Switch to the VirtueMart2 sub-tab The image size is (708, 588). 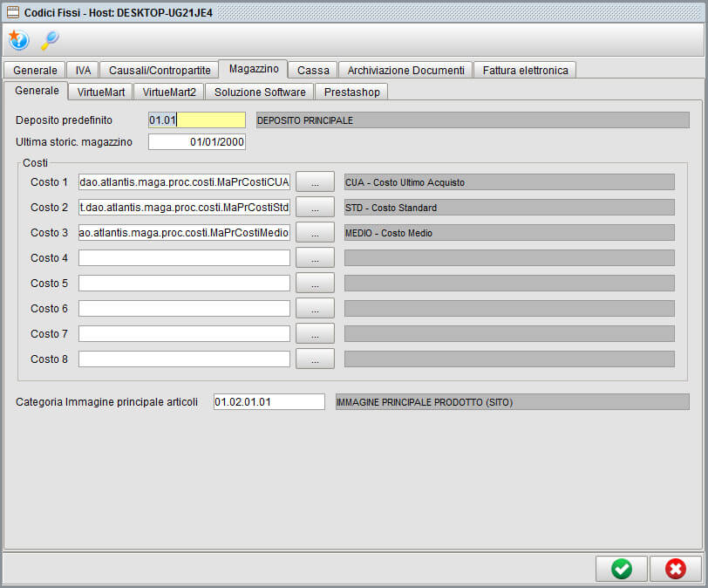(x=170, y=92)
